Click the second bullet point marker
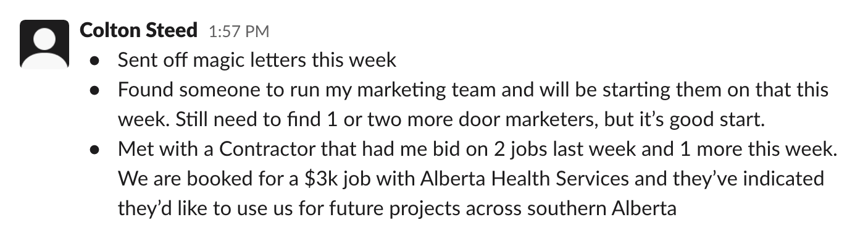Screen dimensions: 868x230 click(x=94, y=92)
